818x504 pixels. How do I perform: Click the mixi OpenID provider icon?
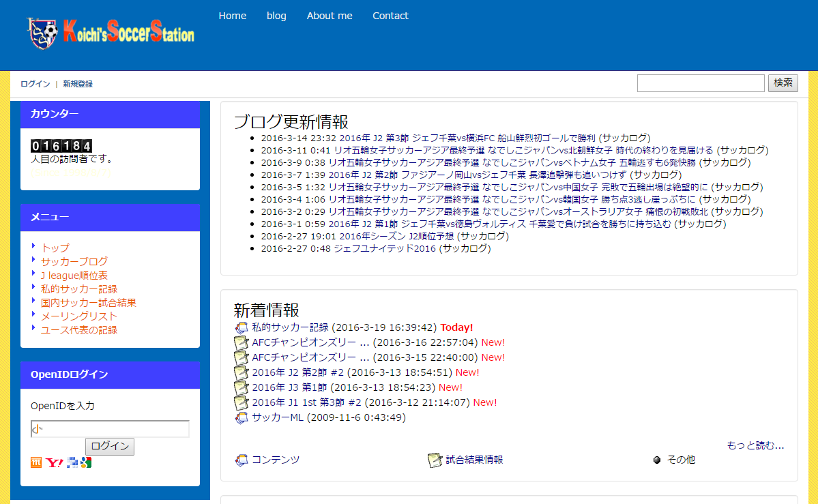point(36,462)
